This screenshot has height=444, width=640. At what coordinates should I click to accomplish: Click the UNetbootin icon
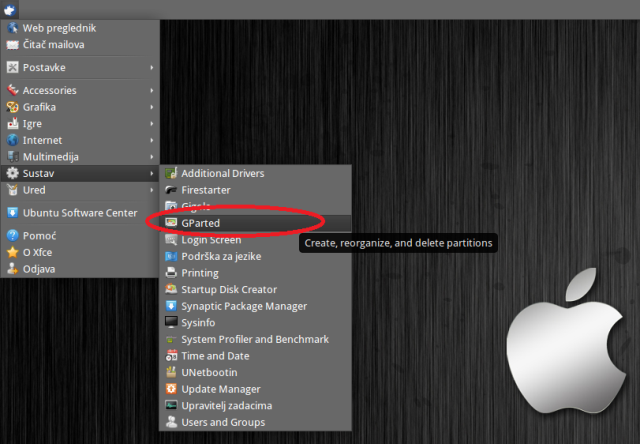(x=171, y=372)
